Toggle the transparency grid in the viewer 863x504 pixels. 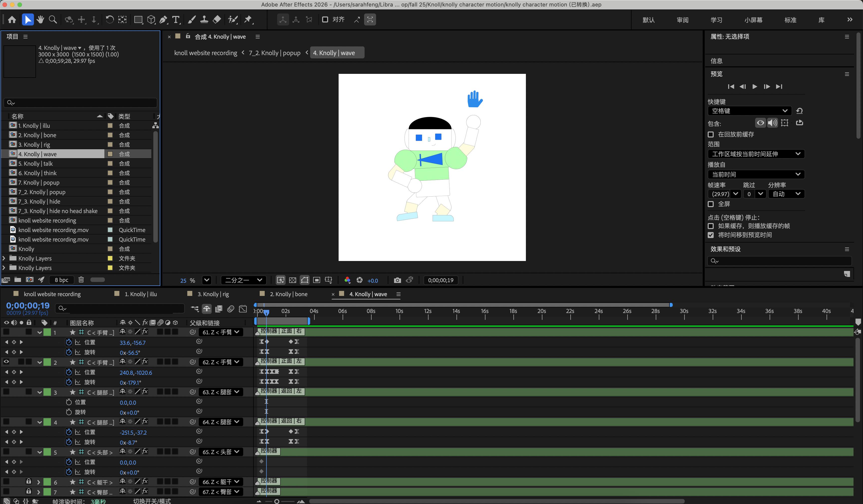pyautogui.click(x=292, y=280)
